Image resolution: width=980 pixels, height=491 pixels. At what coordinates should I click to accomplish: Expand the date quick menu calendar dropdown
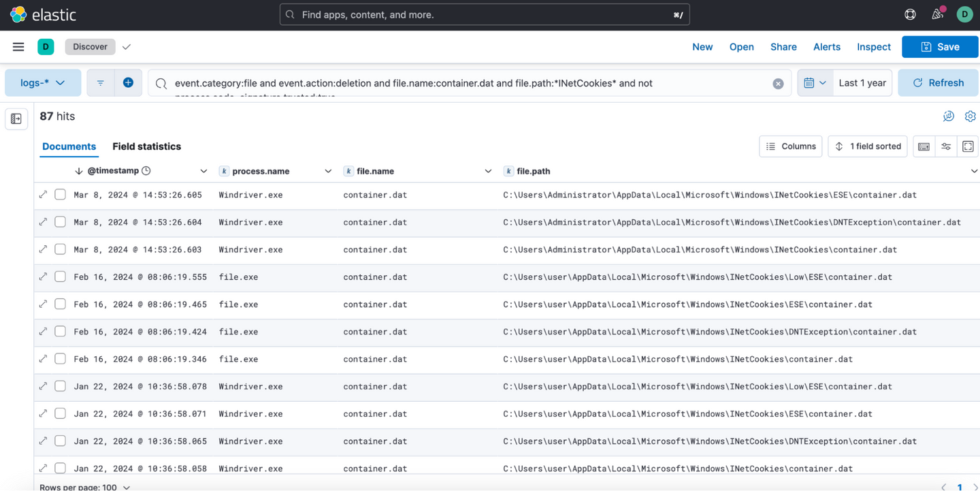[815, 83]
